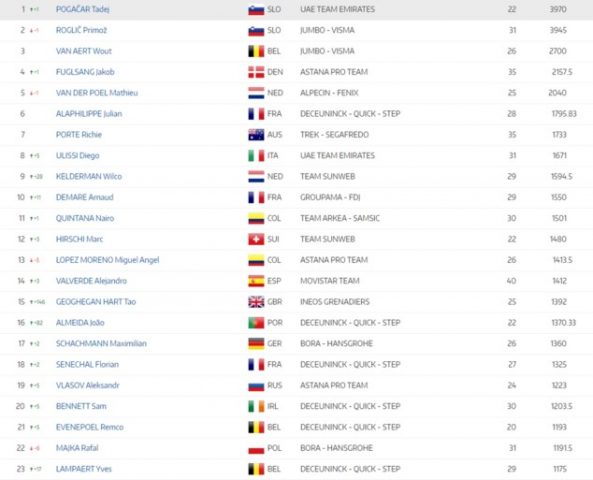This screenshot has width=593, height=480.
Task: Open the TREK - SEGAFREDO team link
Action: (x=334, y=135)
